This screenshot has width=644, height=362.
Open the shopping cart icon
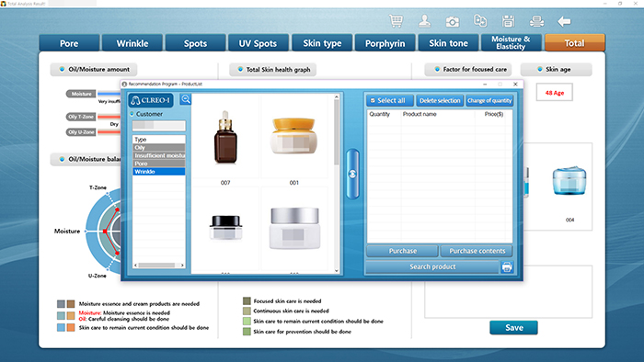pyautogui.click(x=396, y=21)
